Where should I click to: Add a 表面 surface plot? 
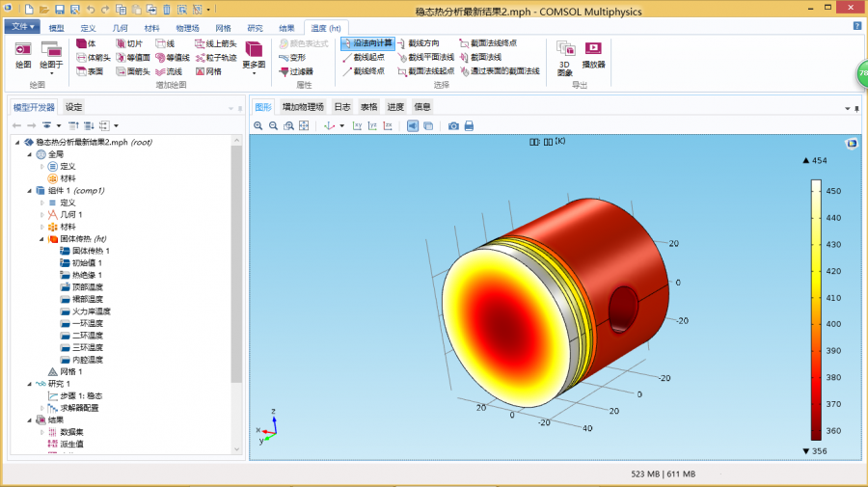[90, 71]
